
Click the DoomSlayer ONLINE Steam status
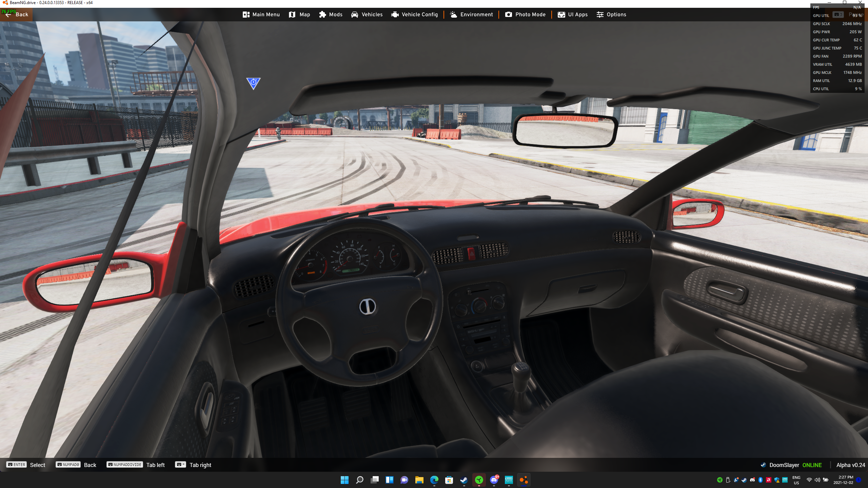coord(791,465)
